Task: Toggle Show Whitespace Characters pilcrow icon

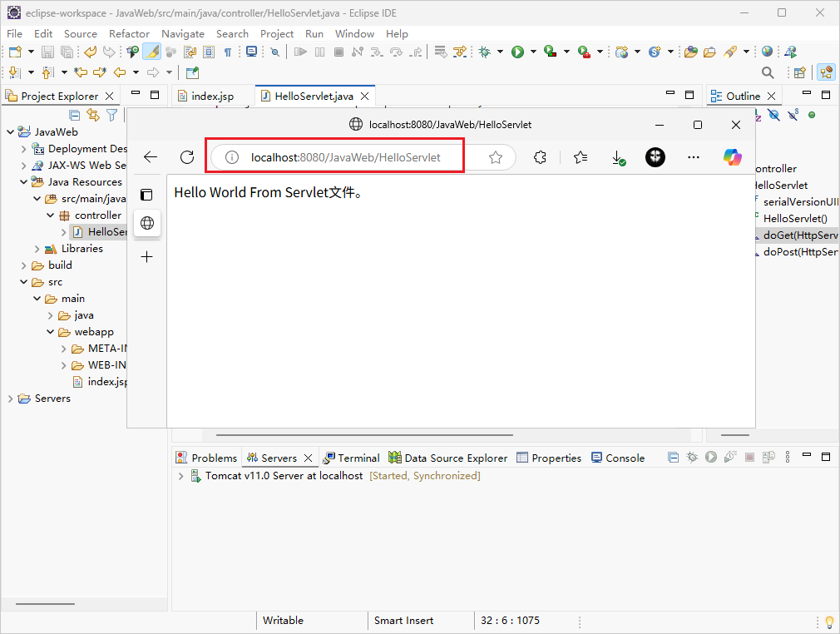Action: coord(228,52)
